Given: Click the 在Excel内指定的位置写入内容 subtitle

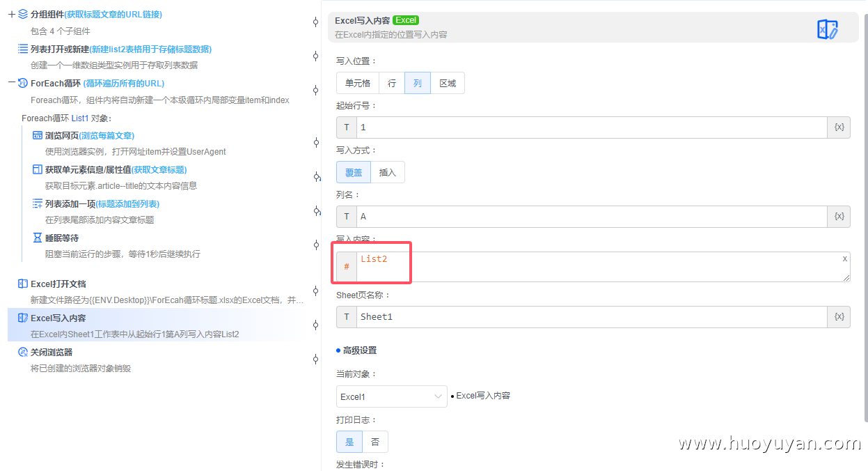Looking at the screenshot, I should pyautogui.click(x=391, y=34).
